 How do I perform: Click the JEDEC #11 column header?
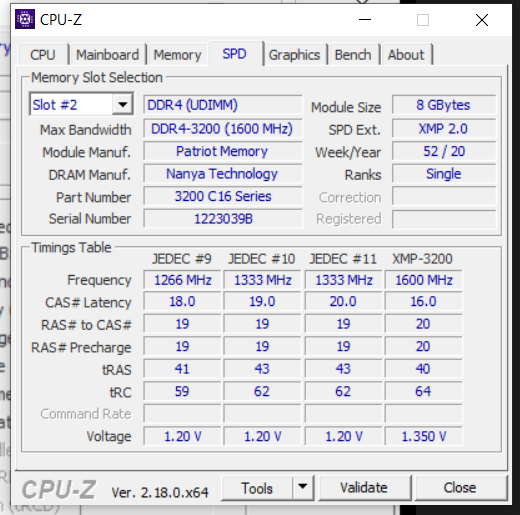point(343,259)
